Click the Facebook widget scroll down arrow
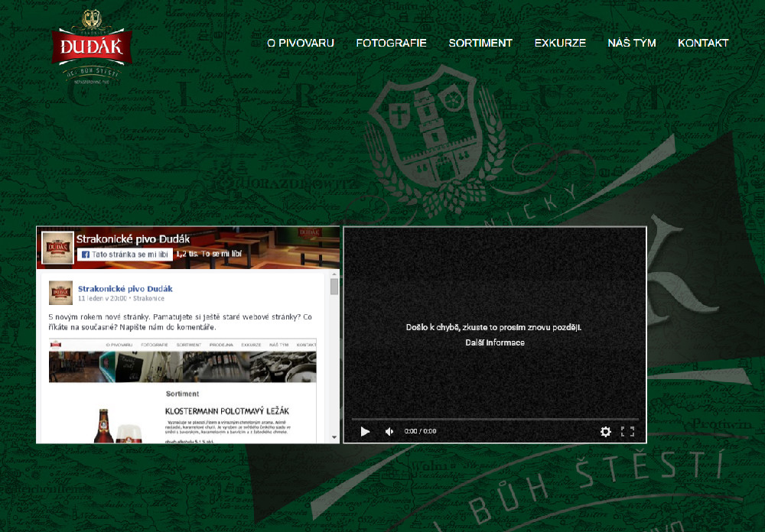The height and width of the screenshot is (532, 765). 334,437
